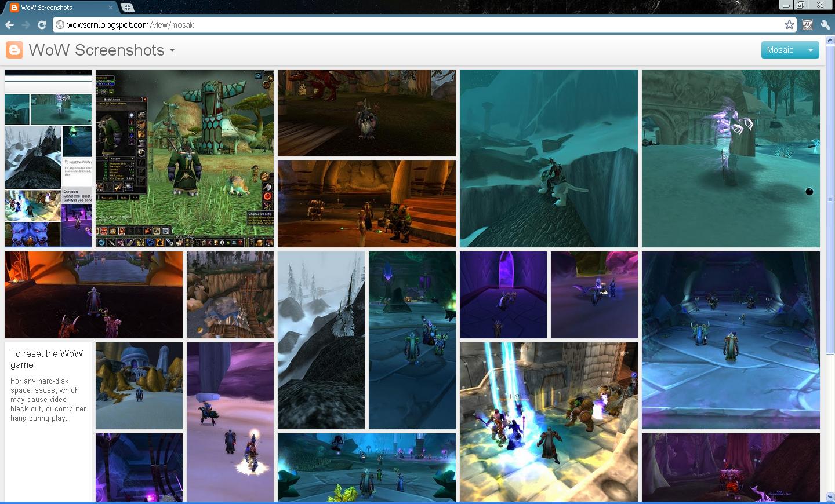Open the Mosaic view selector
Image resolution: width=835 pixels, height=504 pixels.
click(x=781, y=50)
